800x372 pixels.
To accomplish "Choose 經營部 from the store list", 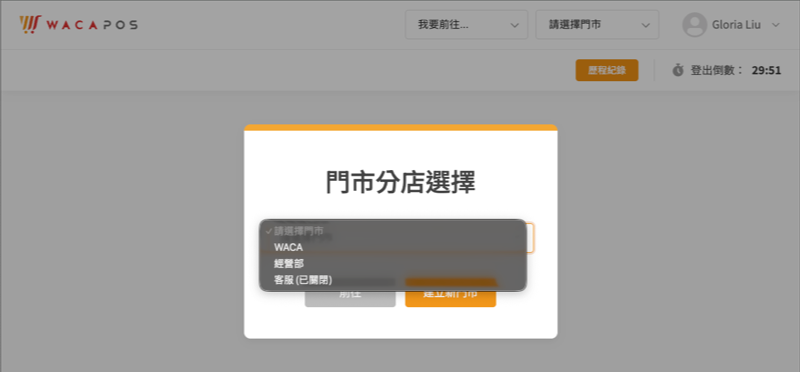I will [x=393, y=264].
